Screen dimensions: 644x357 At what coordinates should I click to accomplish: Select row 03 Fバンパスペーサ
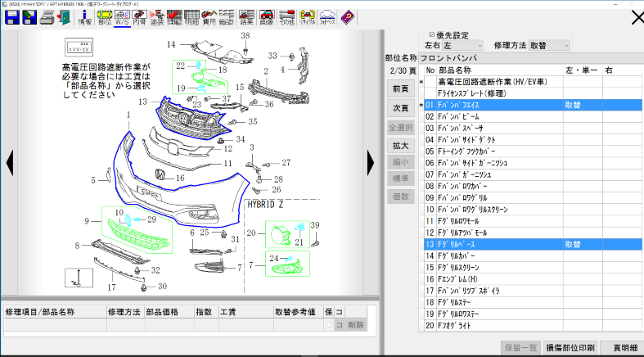534,129
